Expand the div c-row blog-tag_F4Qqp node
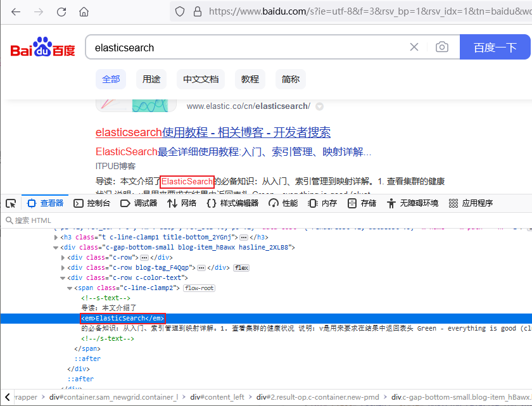532x406 pixels. [x=63, y=268]
